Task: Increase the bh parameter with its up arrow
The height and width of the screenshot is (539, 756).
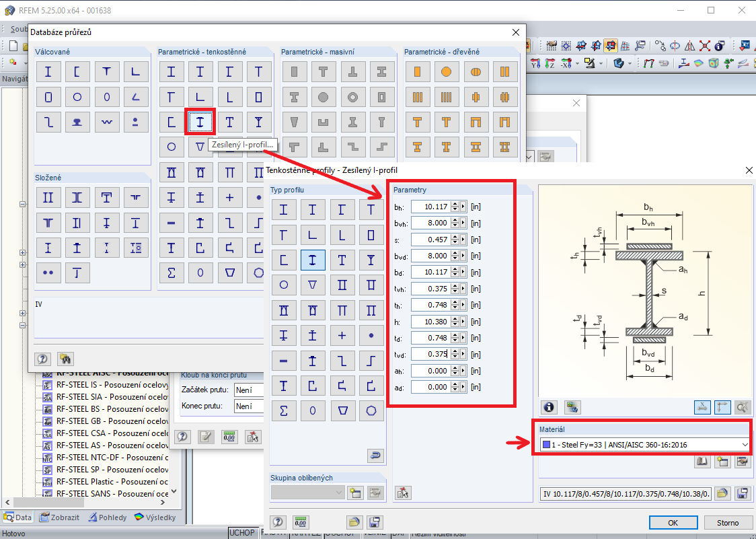Action: 455,204
